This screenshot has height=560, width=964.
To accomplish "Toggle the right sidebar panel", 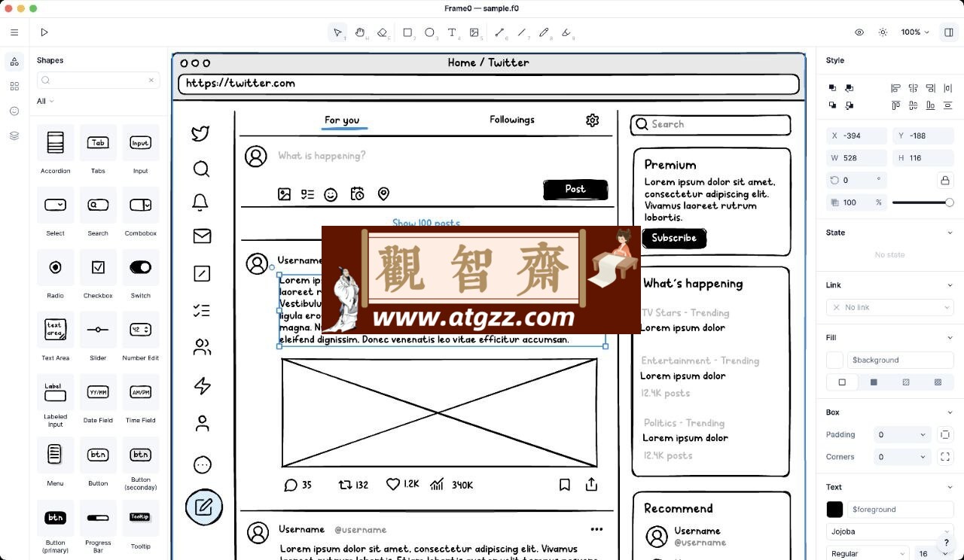I will [x=949, y=32].
